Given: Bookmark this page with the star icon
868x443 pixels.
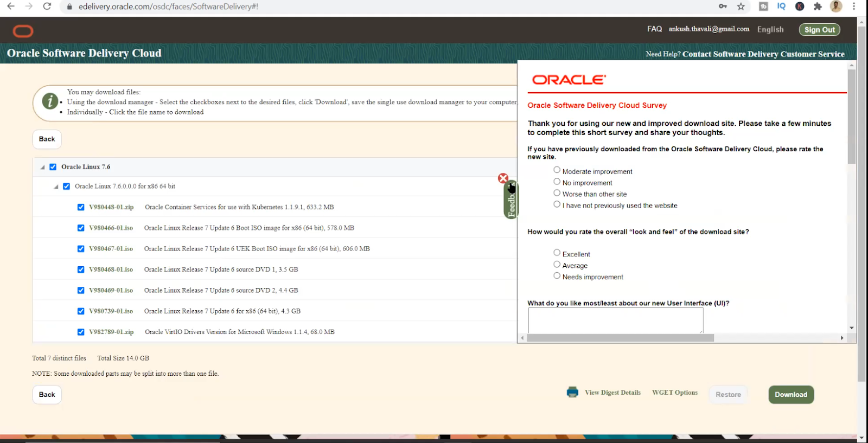Looking at the screenshot, I should click(741, 7).
